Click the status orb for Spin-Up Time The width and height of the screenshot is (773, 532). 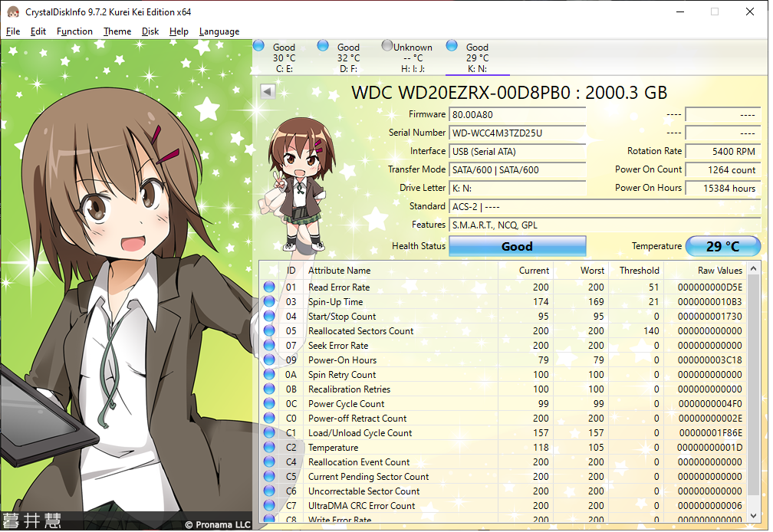(x=269, y=301)
